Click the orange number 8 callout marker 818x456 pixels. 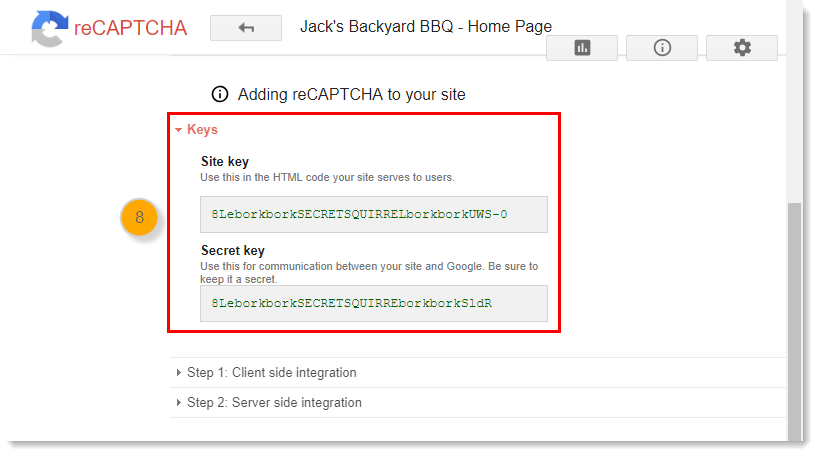coord(140,217)
